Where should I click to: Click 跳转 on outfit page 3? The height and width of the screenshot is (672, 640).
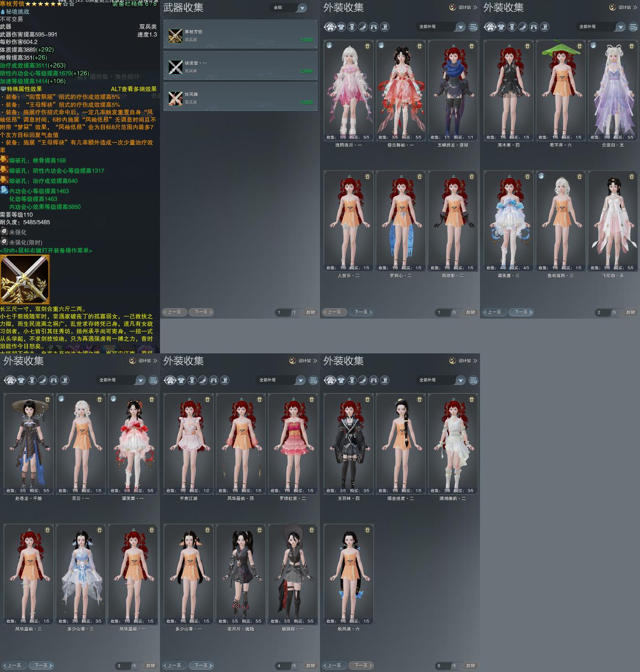[150, 666]
